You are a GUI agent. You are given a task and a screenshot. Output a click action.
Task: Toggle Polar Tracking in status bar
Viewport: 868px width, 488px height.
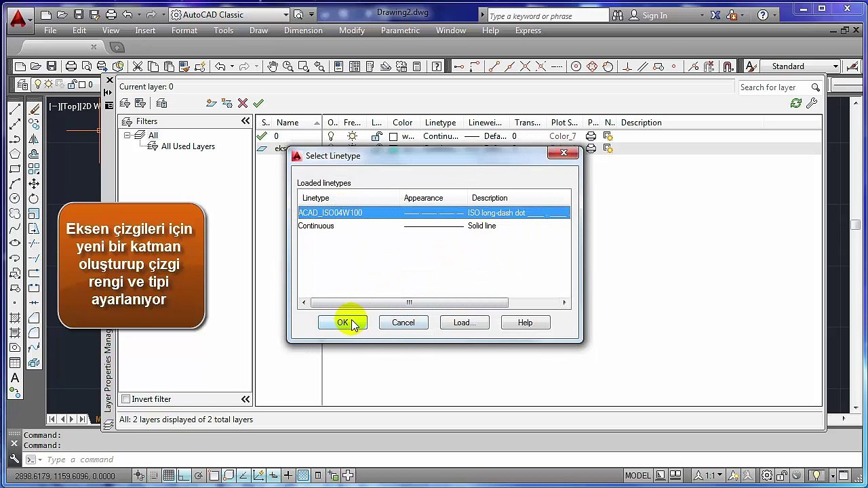coord(198,475)
